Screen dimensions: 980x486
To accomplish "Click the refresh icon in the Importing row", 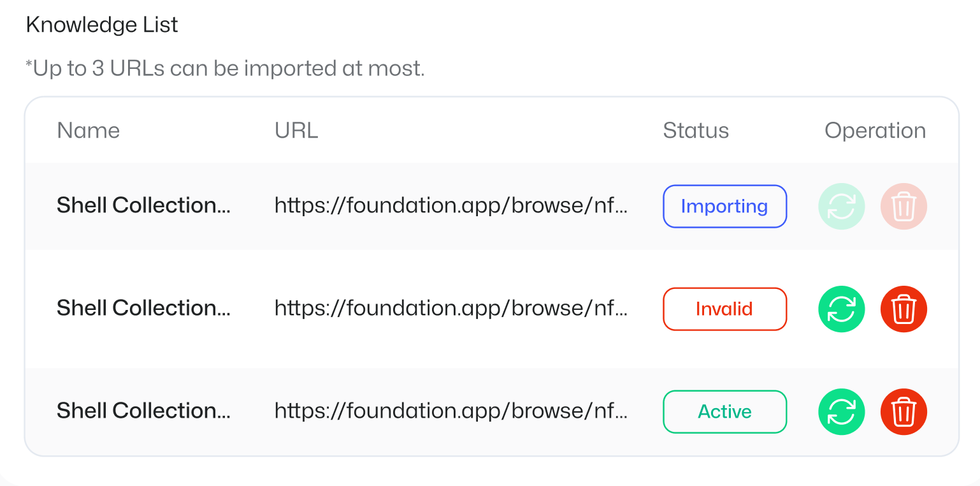I will [x=841, y=207].
